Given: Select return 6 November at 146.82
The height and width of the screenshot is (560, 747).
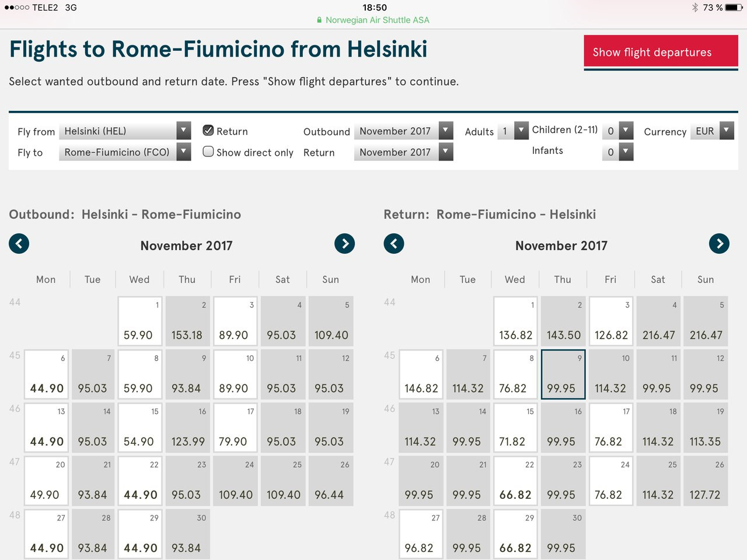Looking at the screenshot, I should [x=421, y=374].
